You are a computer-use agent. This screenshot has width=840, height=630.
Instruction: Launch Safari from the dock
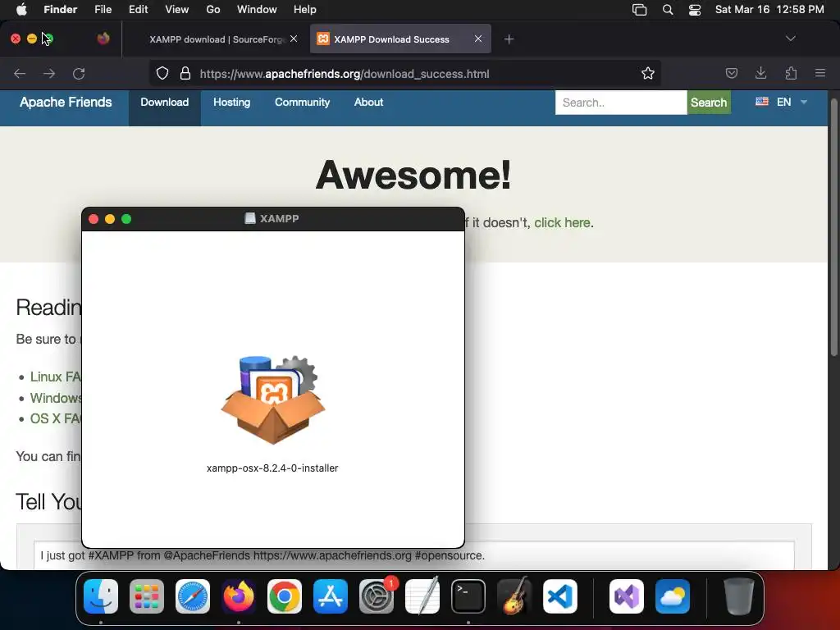192,596
